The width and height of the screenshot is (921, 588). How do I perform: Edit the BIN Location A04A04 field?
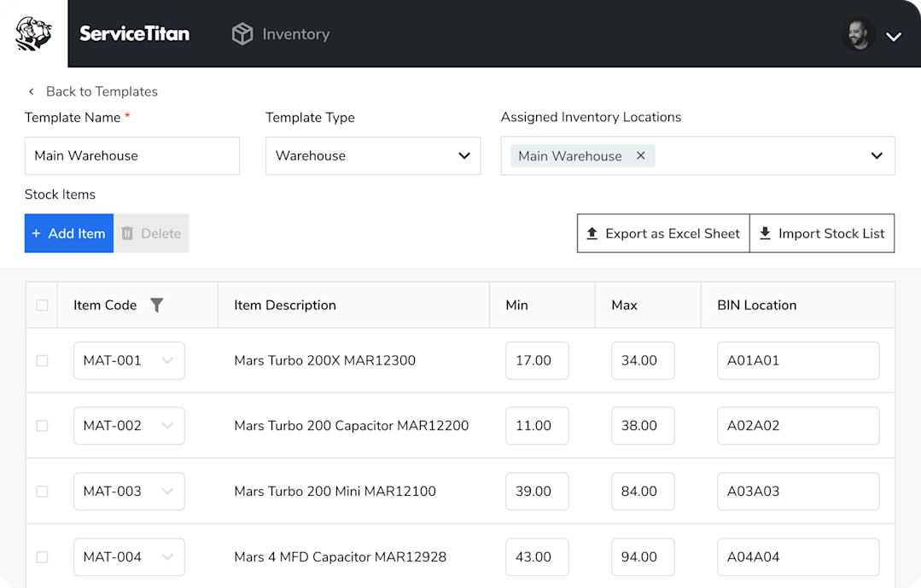click(x=798, y=557)
